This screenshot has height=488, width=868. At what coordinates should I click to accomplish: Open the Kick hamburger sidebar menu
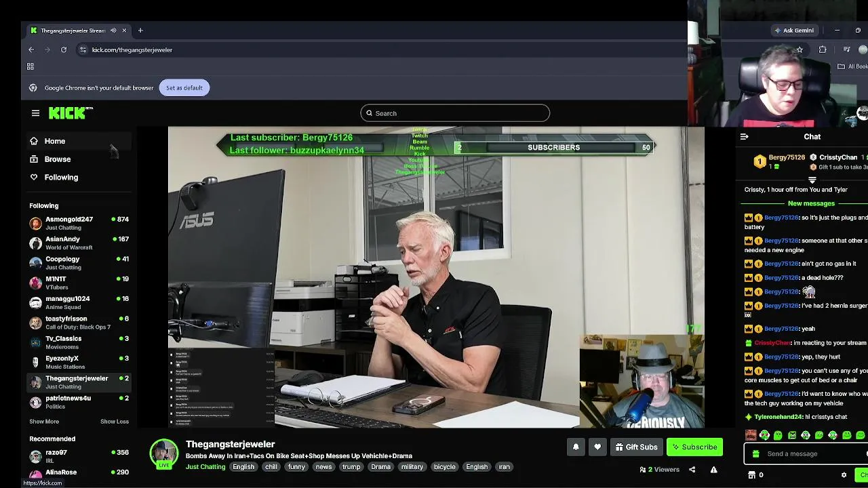click(35, 113)
